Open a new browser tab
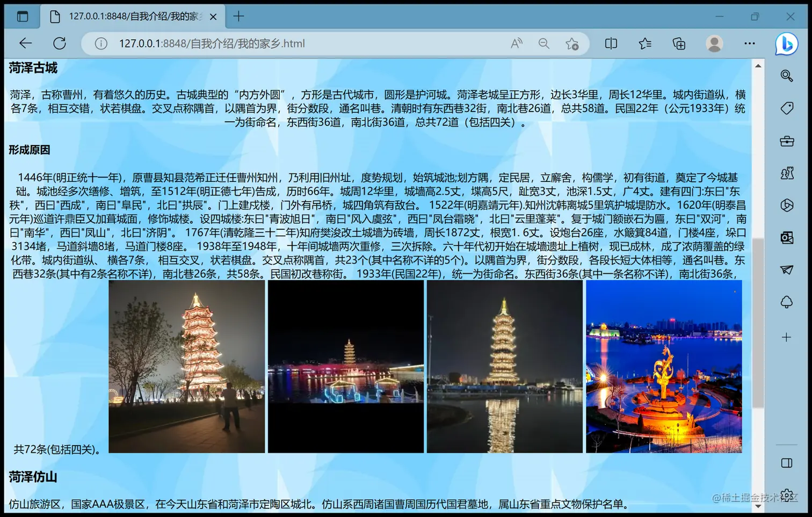The width and height of the screenshot is (812, 517). pos(238,17)
